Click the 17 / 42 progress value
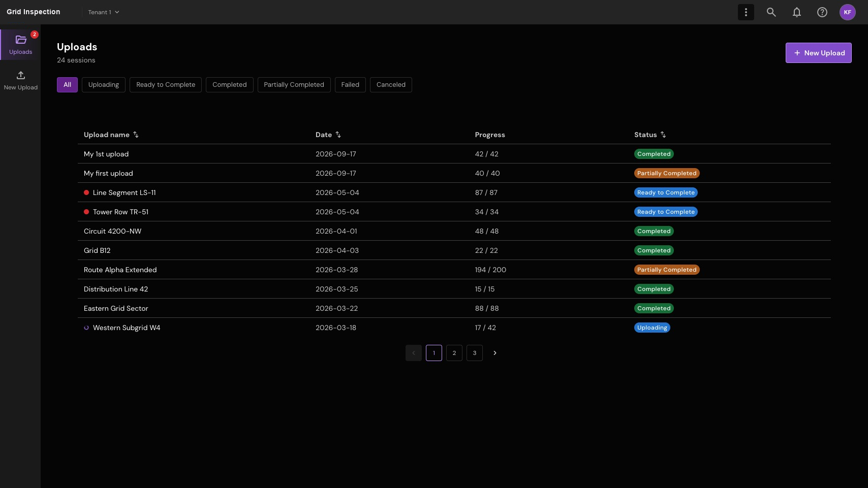This screenshot has width=868, height=488. [485, 328]
